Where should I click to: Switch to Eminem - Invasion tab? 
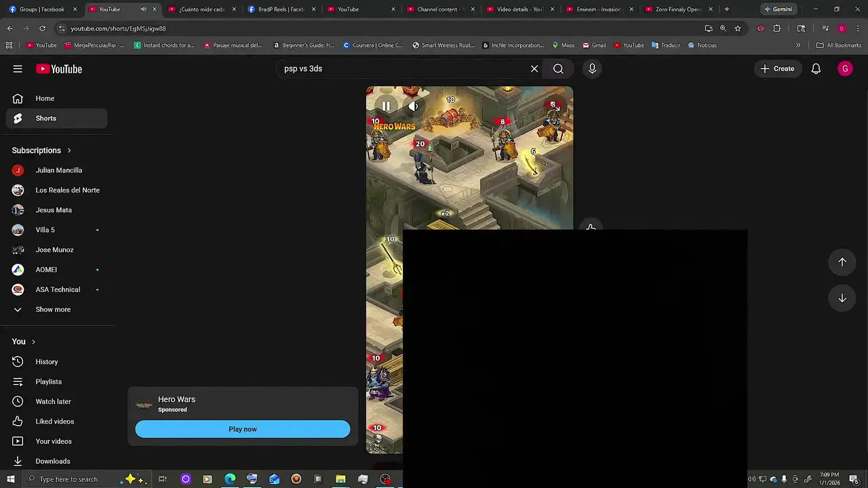[598, 9]
